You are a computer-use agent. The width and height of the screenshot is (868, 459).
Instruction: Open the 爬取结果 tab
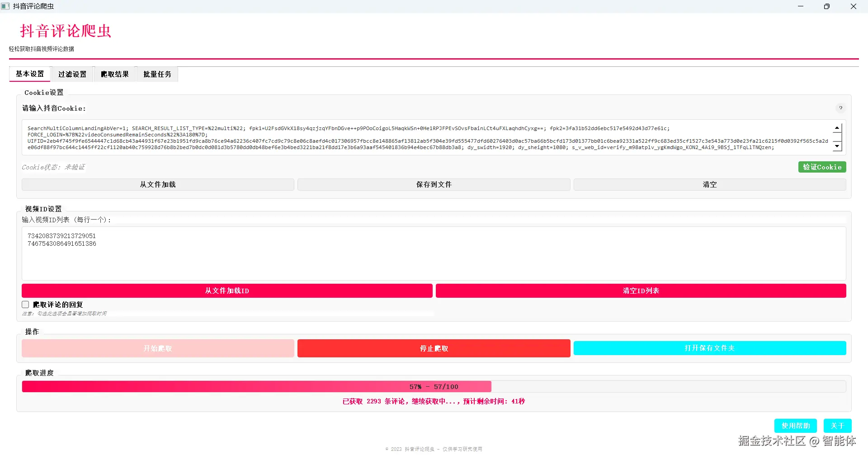point(115,74)
